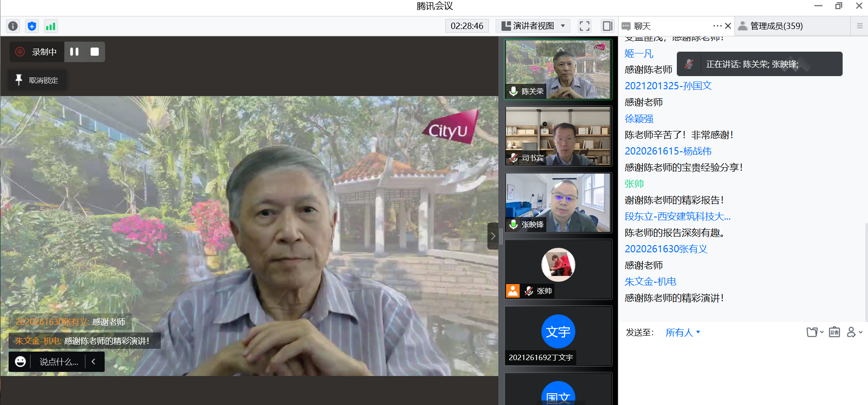Open the chat panel more options
The width and height of the screenshot is (868, 405).
click(x=717, y=26)
